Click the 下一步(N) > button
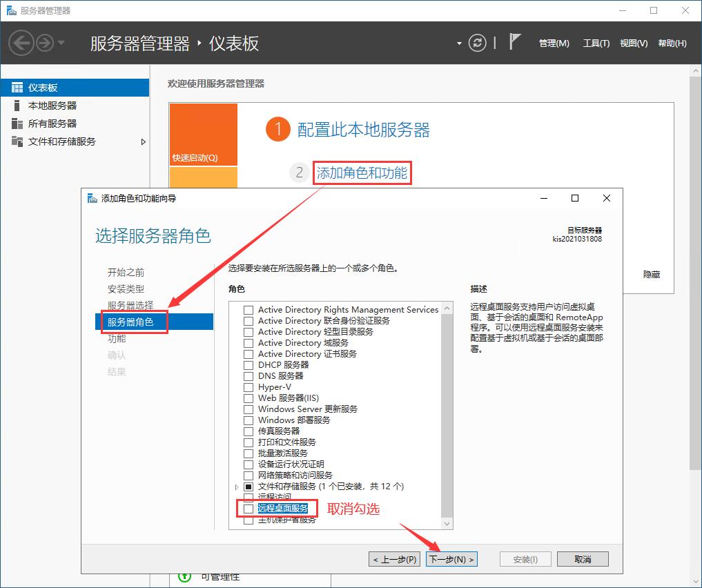Screen dimensions: 702x588 451,560
